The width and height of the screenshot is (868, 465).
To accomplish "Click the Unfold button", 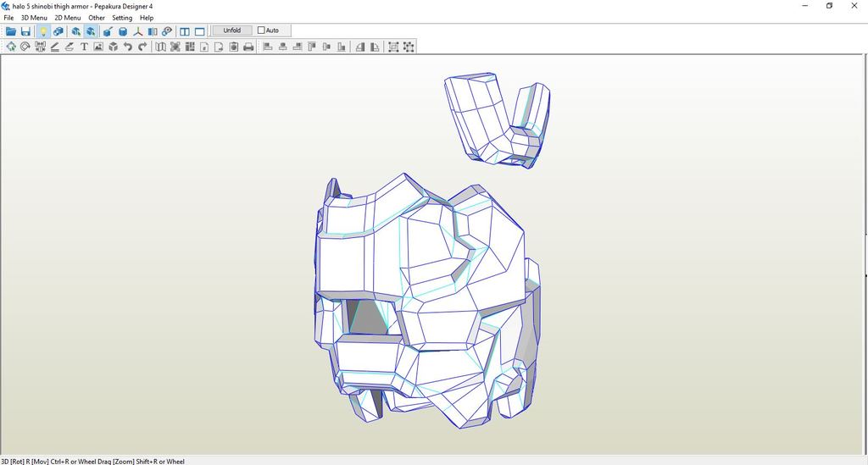I will [x=232, y=30].
